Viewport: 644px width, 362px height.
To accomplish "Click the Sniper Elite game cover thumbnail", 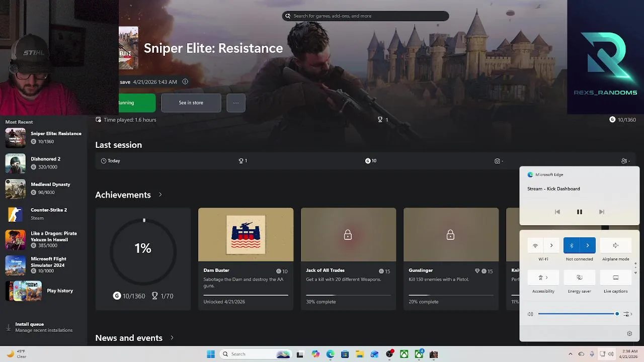I will pyautogui.click(x=128, y=48).
